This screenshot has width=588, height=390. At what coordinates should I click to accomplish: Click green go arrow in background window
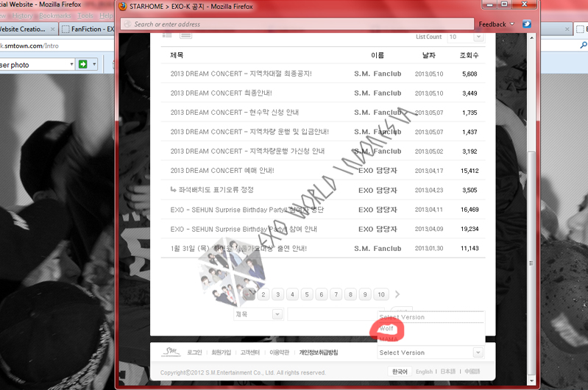point(83,65)
